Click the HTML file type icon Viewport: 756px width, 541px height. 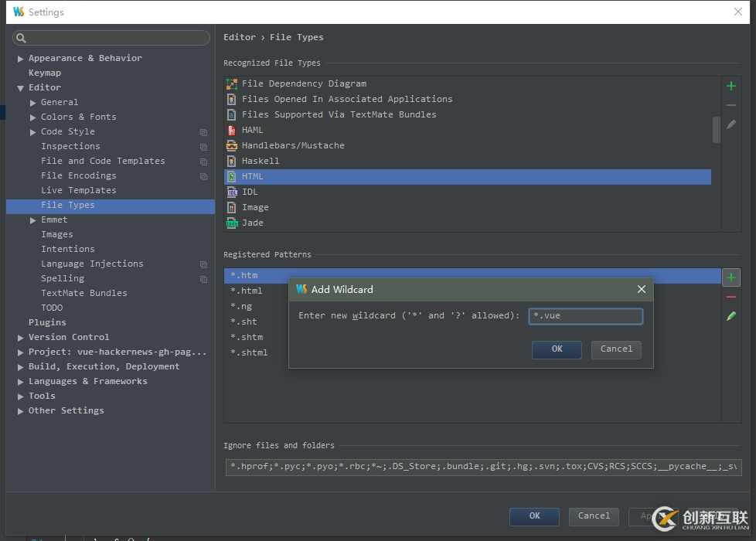(x=232, y=176)
